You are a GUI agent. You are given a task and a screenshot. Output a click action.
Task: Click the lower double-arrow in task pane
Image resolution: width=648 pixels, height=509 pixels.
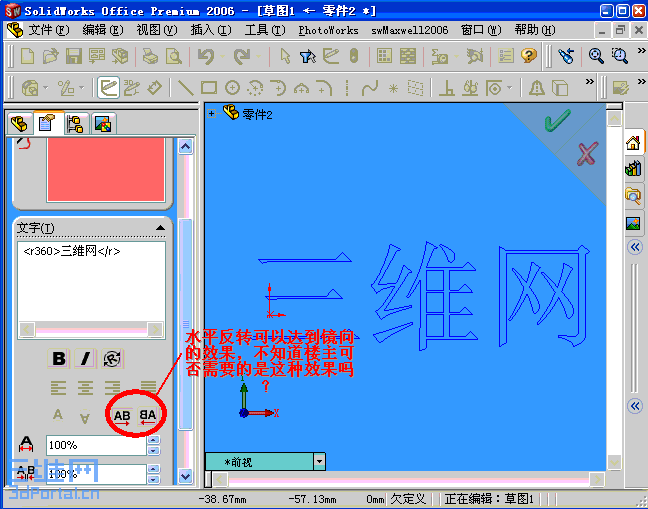point(635,406)
